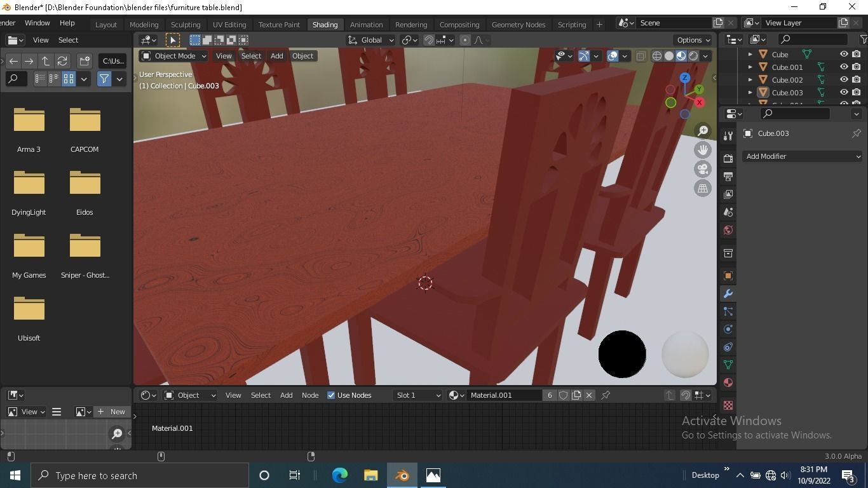Refresh the file browser list
Image resolution: width=868 pixels, height=488 pixels.
[62, 61]
